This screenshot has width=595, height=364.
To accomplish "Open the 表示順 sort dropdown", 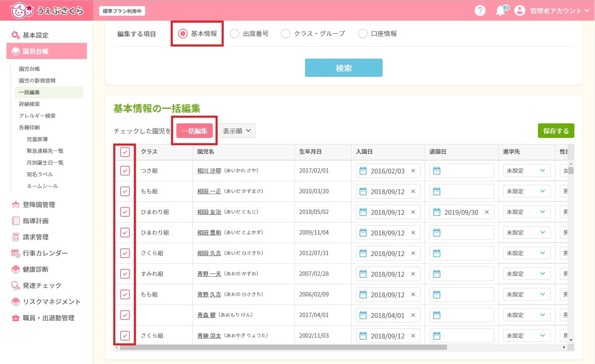I will pyautogui.click(x=237, y=131).
